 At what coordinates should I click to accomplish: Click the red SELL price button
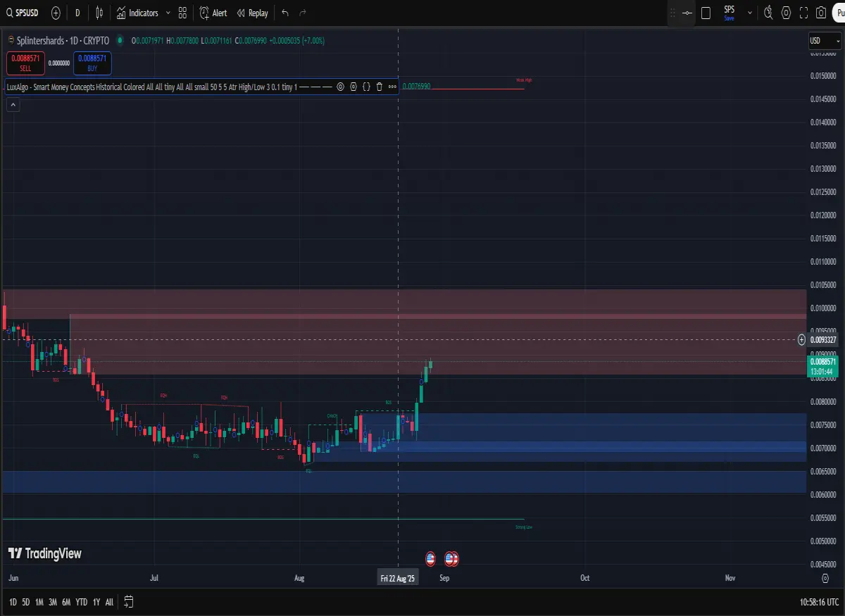25,63
